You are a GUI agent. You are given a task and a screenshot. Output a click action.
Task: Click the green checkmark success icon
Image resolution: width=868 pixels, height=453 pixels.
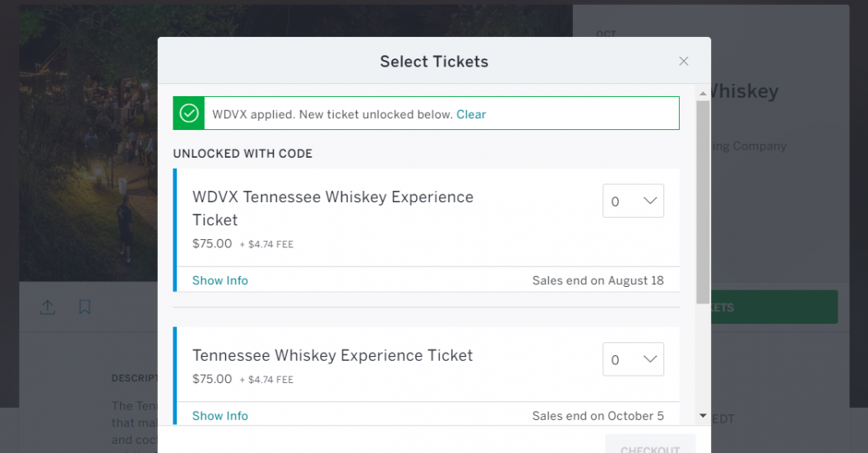coord(189,113)
